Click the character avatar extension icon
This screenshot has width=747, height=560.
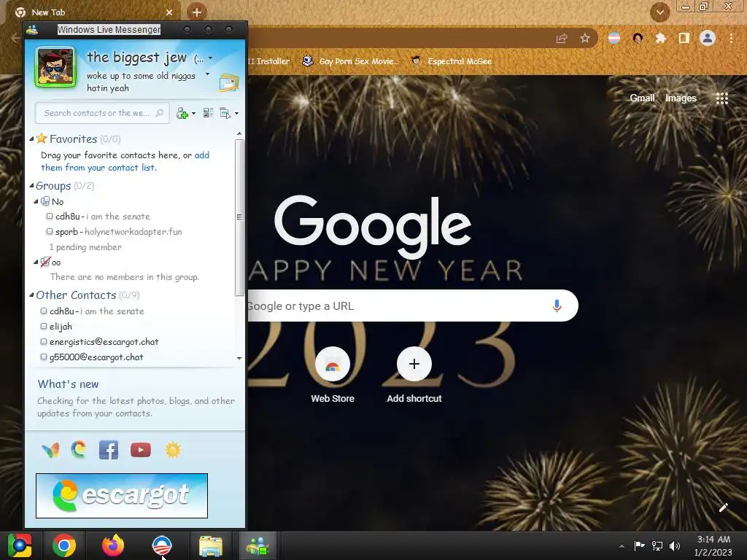coord(638,38)
